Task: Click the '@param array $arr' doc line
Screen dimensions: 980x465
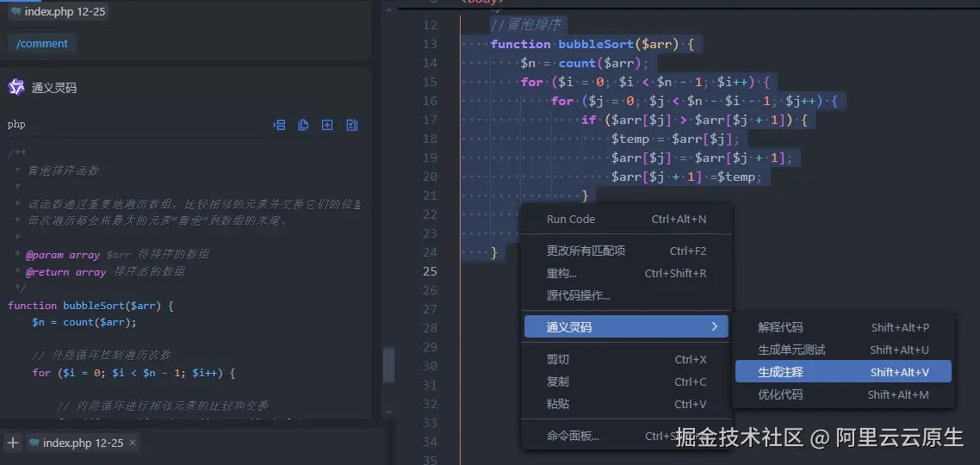Action: coord(78,255)
